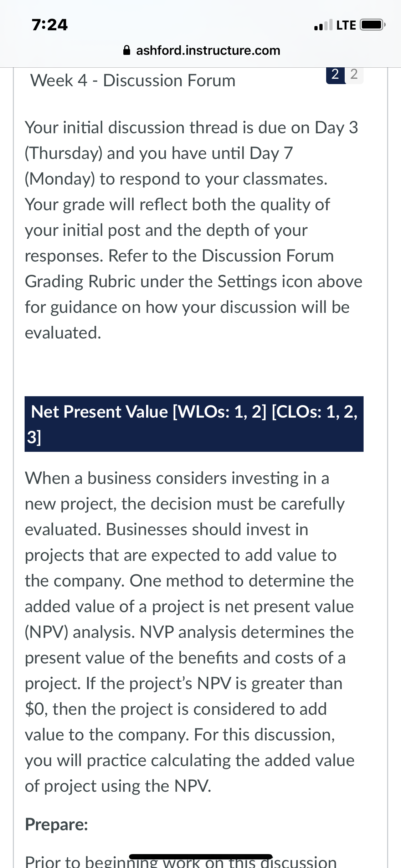Tap the 7:24 clock in status bar
The width and height of the screenshot is (401, 868).
50,25
